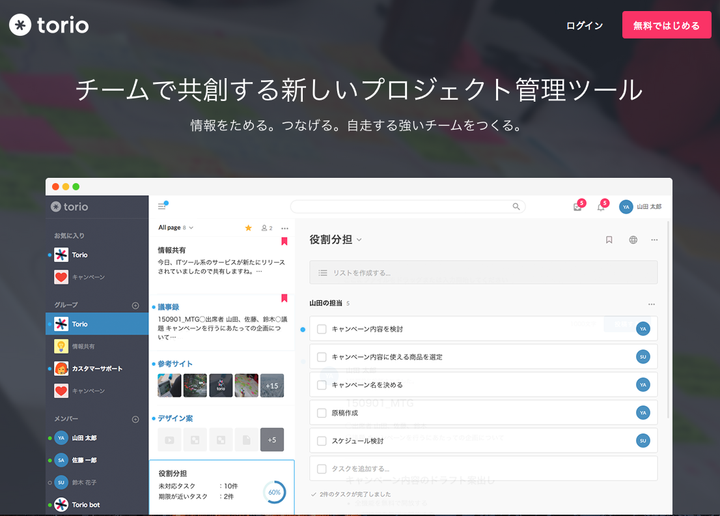Check the スケジュール検討 task
This screenshot has height=516, width=720.
pyautogui.click(x=322, y=441)
